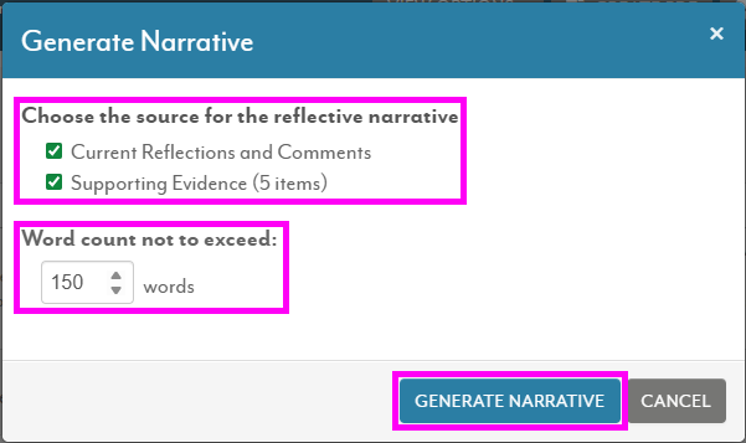Uncheck Current Reflections and Comments checkbox
This screenshot has width=746, height=443.
coord(54,151)
